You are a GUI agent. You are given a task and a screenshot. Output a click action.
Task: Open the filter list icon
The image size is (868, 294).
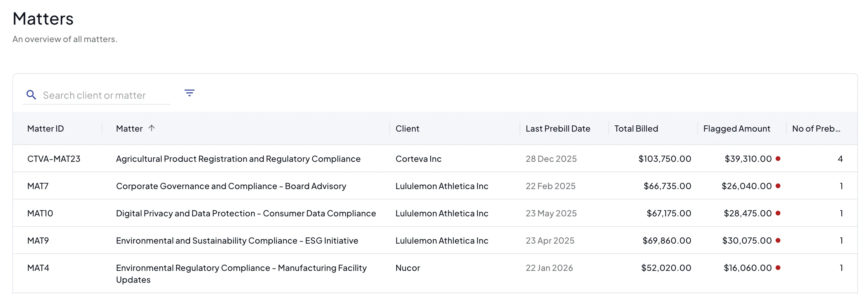pyautogui.click(x=189, y=93)
